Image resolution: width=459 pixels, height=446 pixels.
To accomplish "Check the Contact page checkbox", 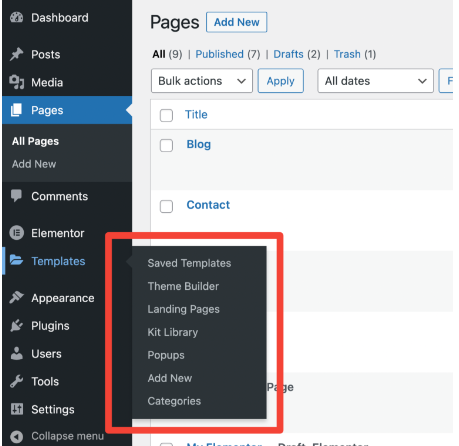I will pos(166,206).
